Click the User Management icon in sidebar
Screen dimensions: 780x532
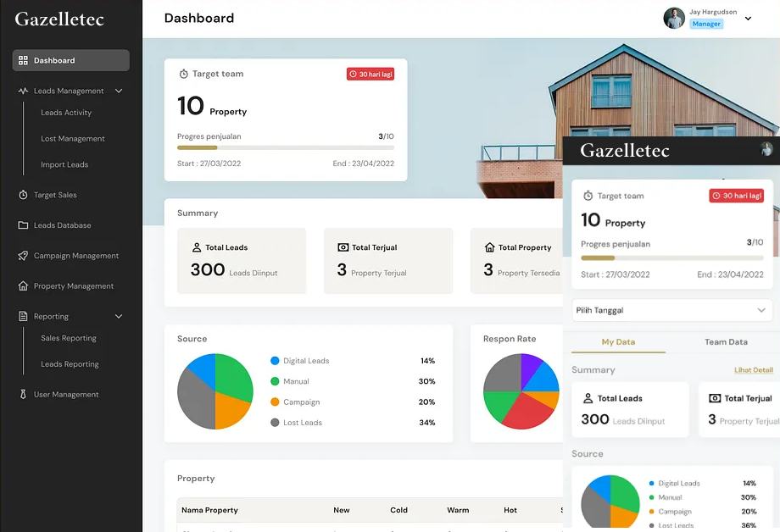(x=23, y=395)
